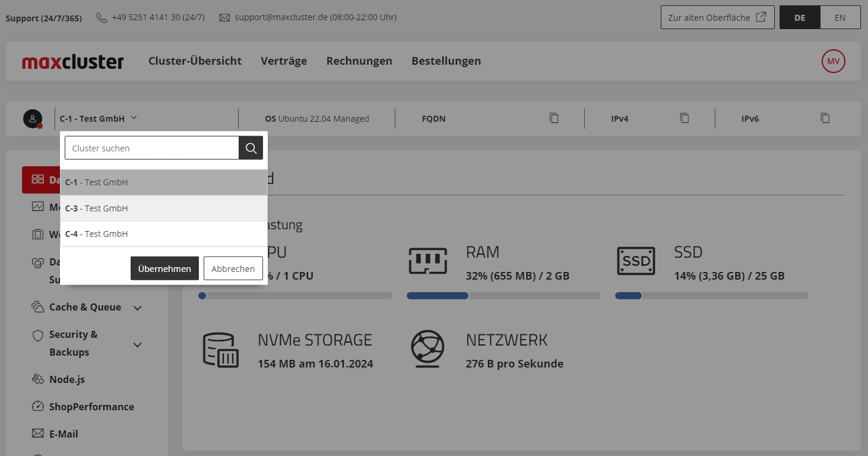Viewport: 868px width, 456px height.
Task: Click the RAM module icon
Action: pyautogui.click(x=427, y=261)
